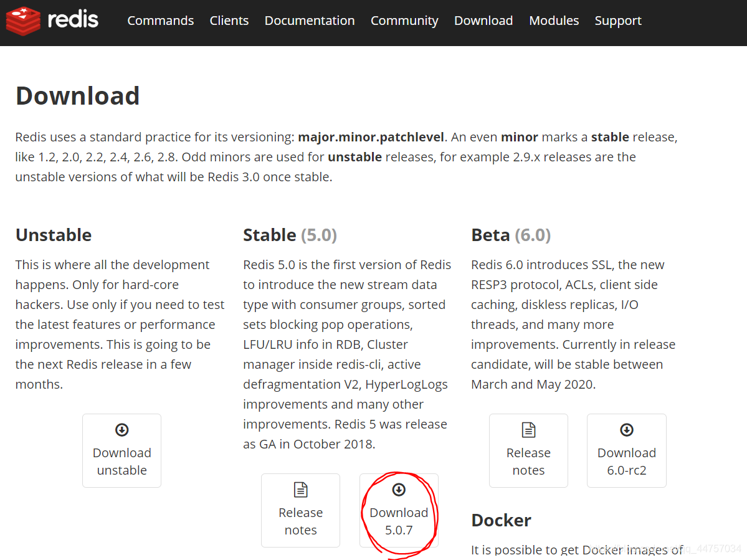Viewport: 747px width, 560px height.
Task: Click download arrow icon above 5.0.7
Action: click(x=399, y=490)
